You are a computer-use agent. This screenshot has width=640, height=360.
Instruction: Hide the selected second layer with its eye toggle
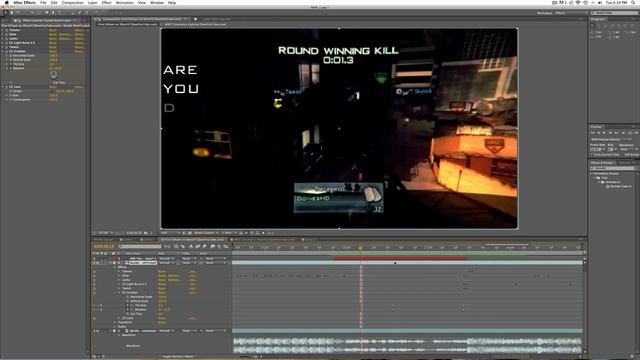pyautogui.click(x=94, y=263)
